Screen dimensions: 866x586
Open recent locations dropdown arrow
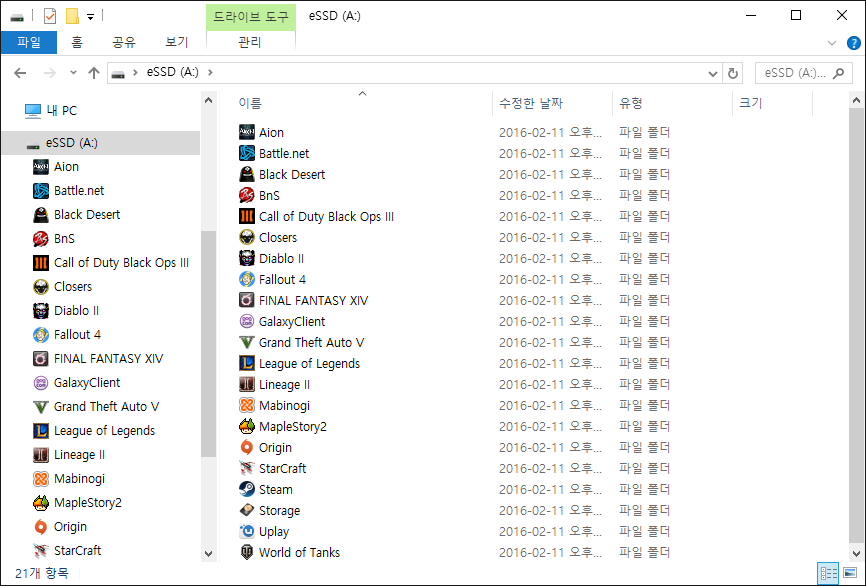(x=73, y=72)
